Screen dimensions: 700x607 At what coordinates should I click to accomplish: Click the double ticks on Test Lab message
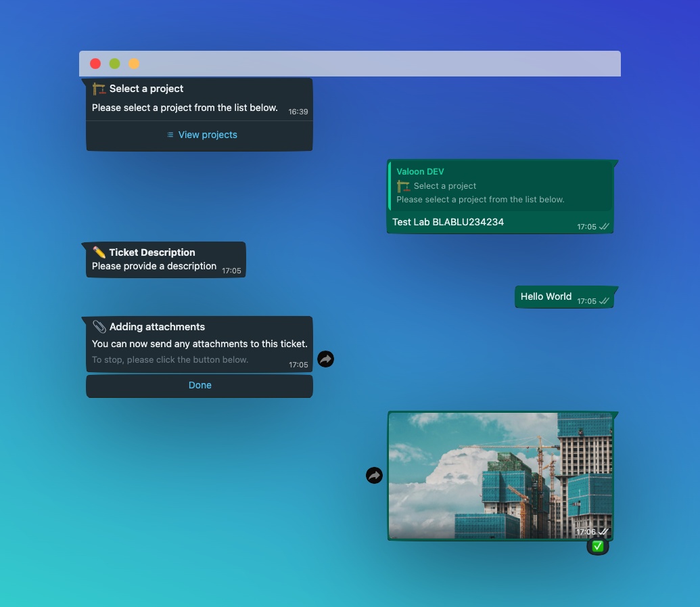pyautogui.click(x=604, y=227)
